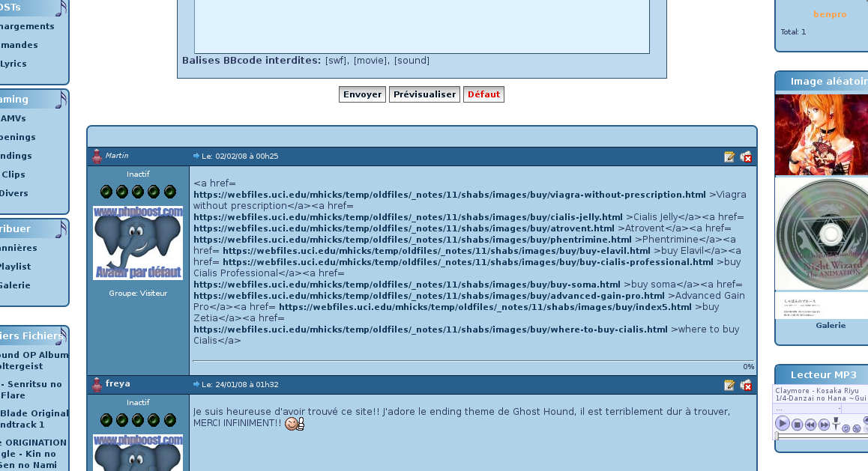The image size is (868, 471).
Task: Click the edit icon on Martin's post
Action: tap(729, 157)
